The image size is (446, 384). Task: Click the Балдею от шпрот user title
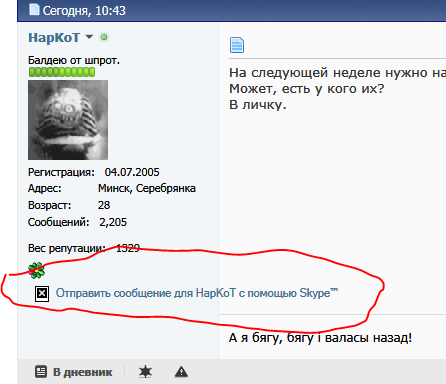click(x=74, y=60)
